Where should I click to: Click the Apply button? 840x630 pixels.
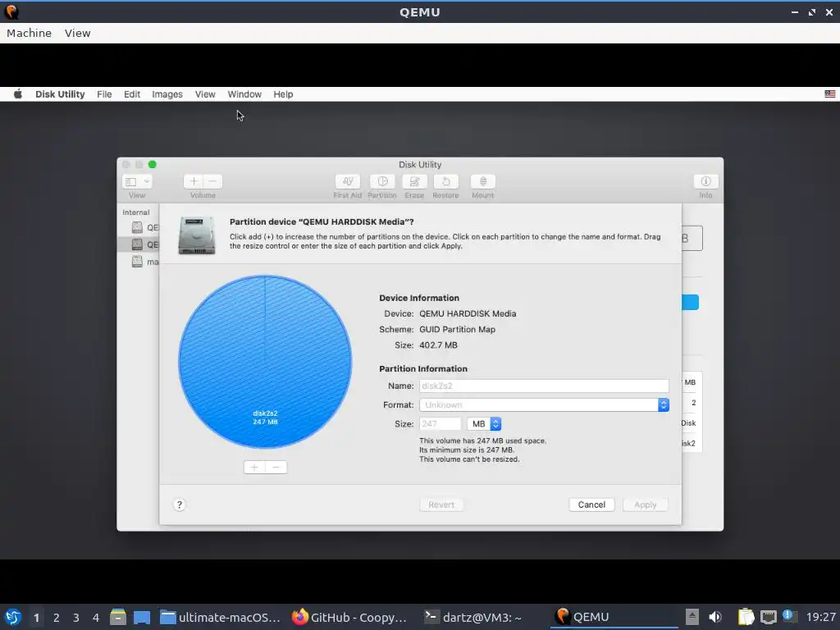point(645,504)
